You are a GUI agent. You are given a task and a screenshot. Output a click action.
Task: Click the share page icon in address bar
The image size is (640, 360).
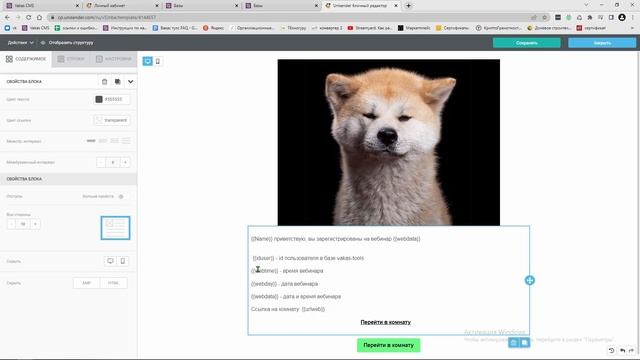click(x=533, y=18)
